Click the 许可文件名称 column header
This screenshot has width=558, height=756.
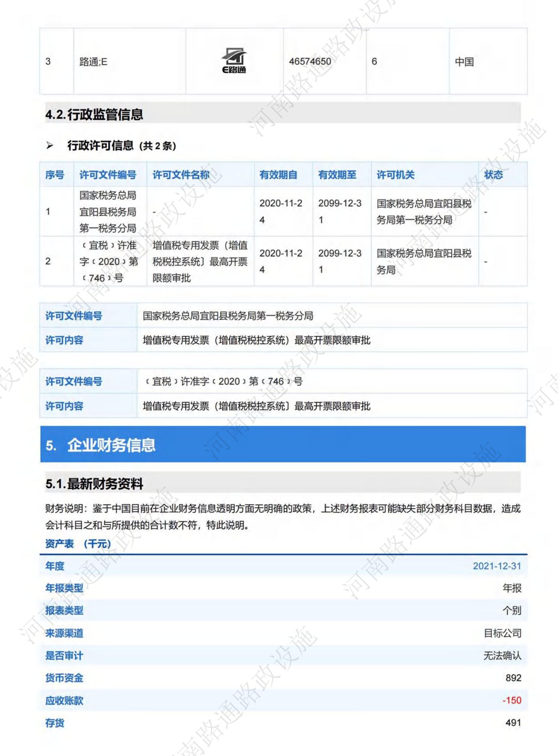click(181, 175)
